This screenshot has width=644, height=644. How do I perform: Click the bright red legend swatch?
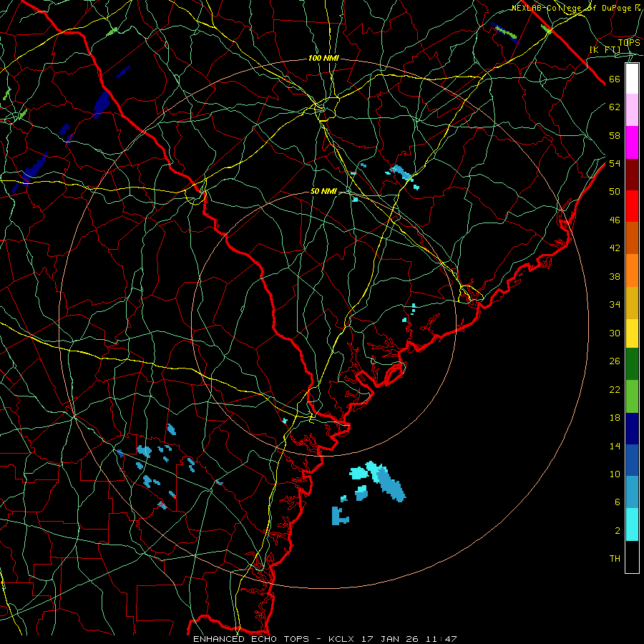pyautogui.click(x=632, y=206)
